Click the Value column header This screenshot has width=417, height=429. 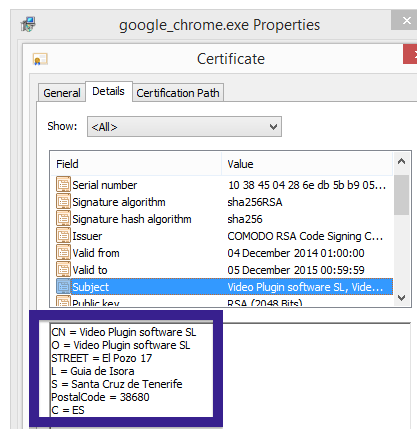click(x=307, y=164)
